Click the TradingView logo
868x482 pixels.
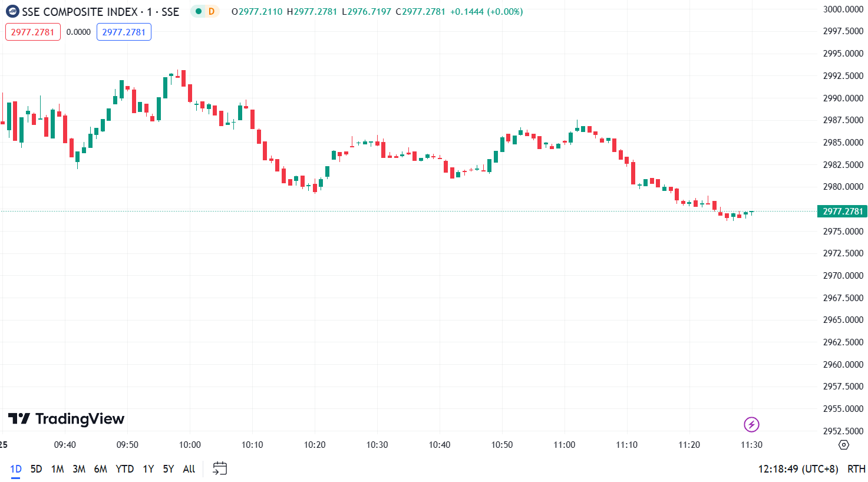[66, 419]
